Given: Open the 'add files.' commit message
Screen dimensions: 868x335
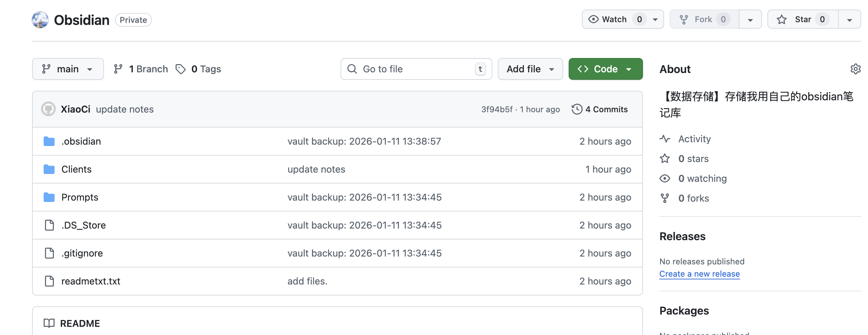Looking at the screenshot, I should (x=308, y=281).
